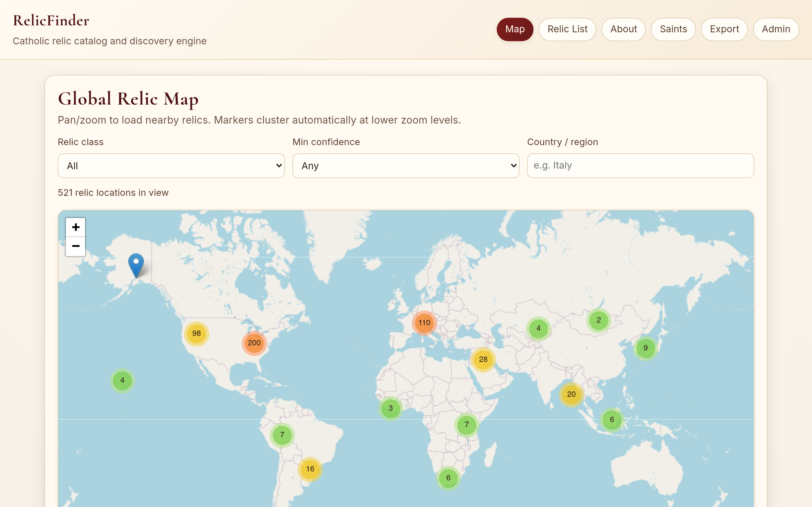Click the 28 cluster near the Middle East
The height and width of the screenshot is (507, 812).
[483, 359]
